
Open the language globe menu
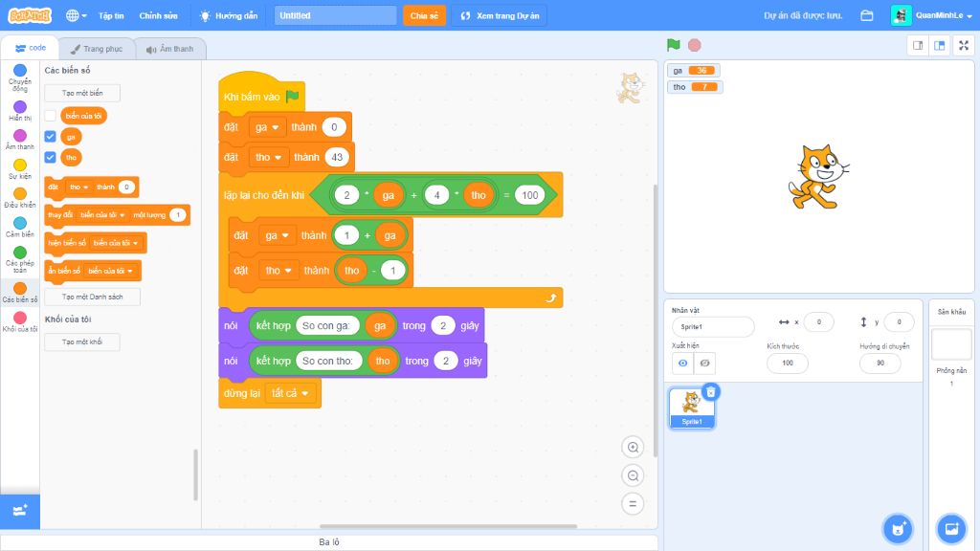click(x=77, y=15)
